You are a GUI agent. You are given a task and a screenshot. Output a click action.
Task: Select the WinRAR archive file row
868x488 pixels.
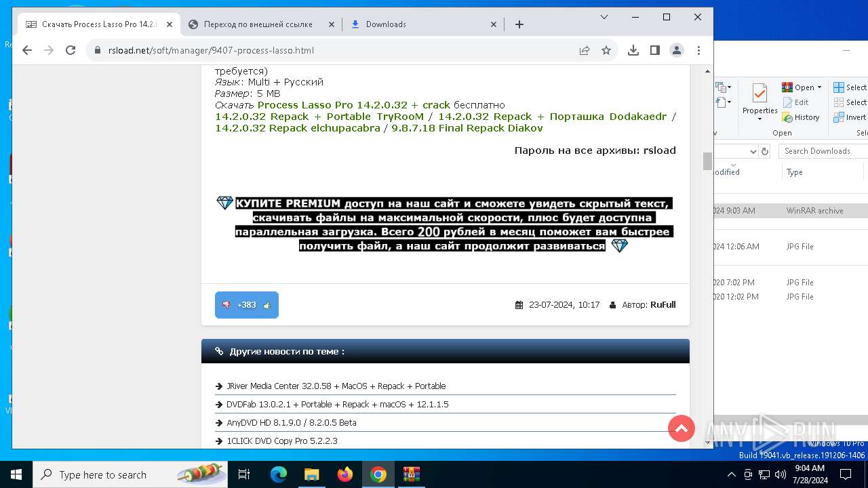click(791, 211)
